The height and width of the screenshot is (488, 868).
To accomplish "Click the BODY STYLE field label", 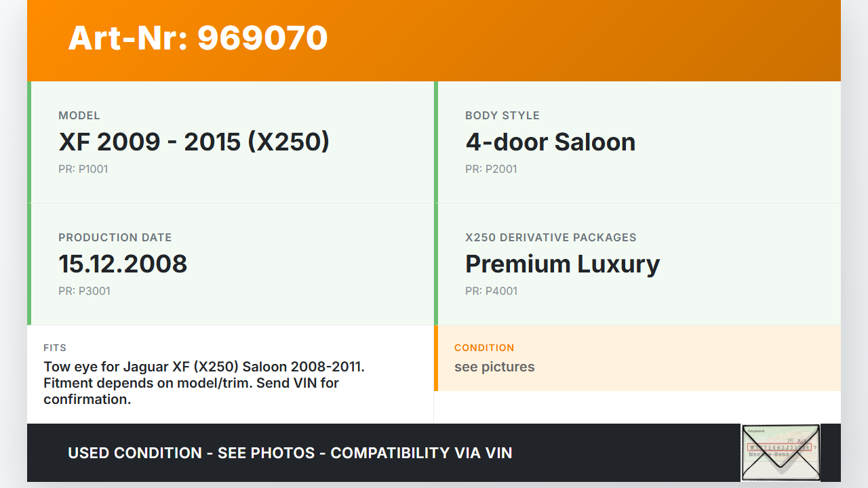I will tap(502, 115).
